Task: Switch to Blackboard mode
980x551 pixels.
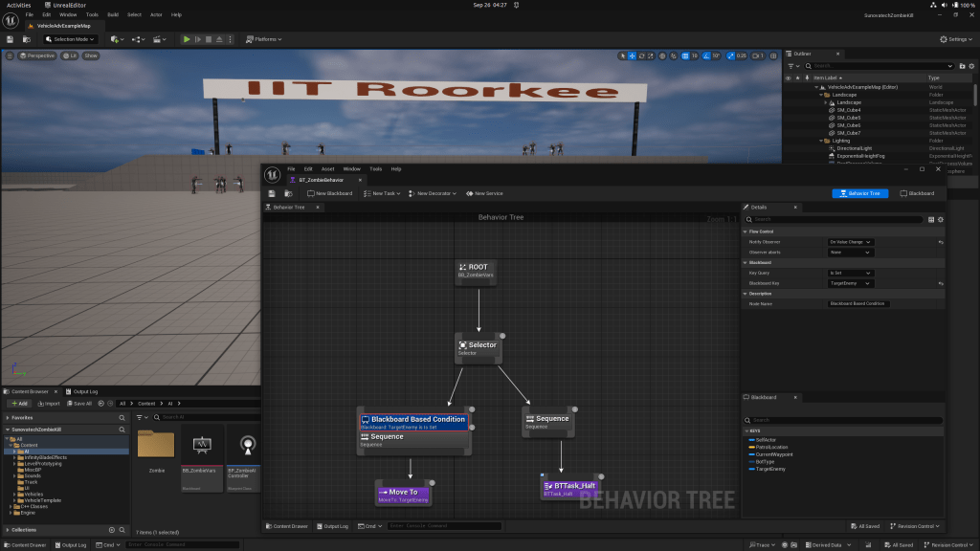Action: tap(916, 193)
